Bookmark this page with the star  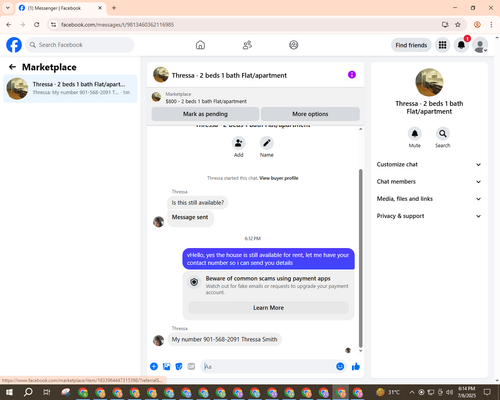[x=458, y=25]
